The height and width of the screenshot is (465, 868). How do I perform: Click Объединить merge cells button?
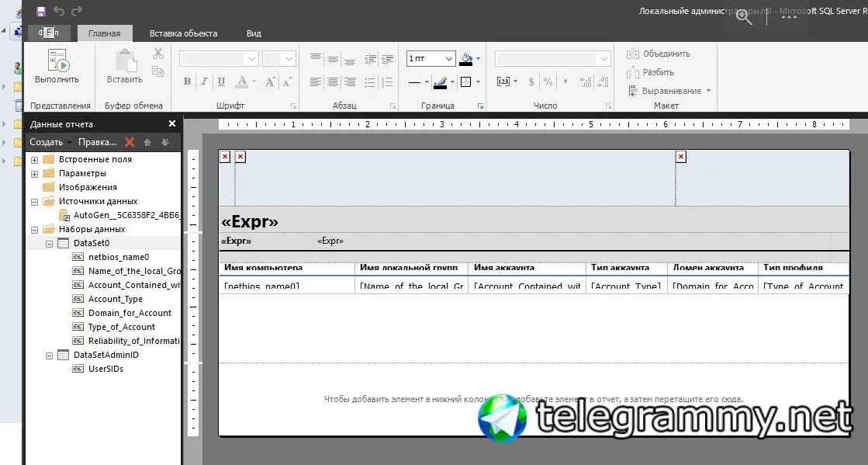pos(659,54)
